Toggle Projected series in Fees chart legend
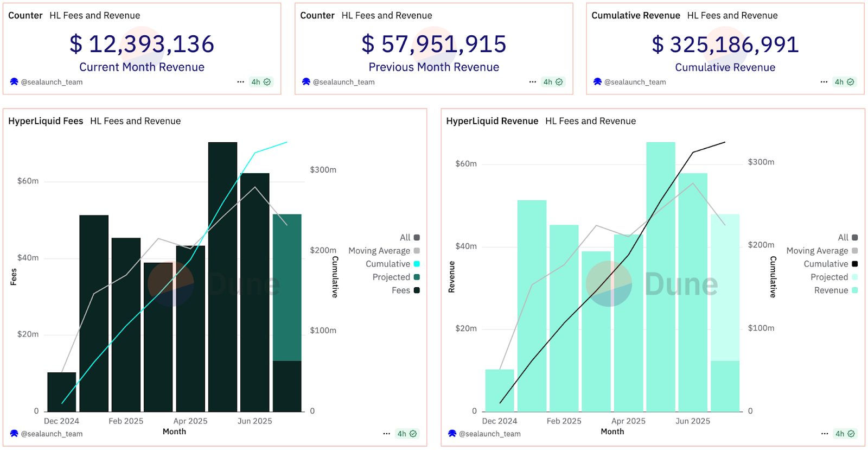Viewport: 868px width, 450px height. point(396,277)
